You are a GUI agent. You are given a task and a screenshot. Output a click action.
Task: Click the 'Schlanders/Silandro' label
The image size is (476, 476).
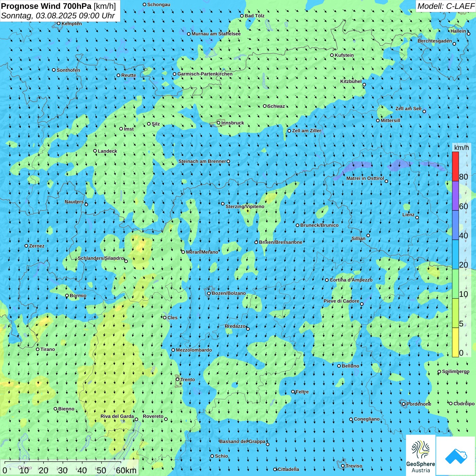pyautogui.click(x=101, y=258)
